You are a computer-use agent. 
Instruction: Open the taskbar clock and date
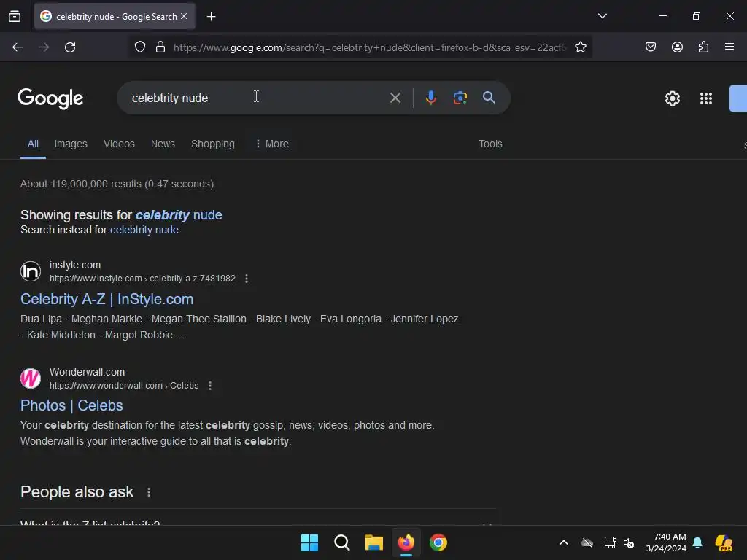pyautogui.click(x=665, y=542)
